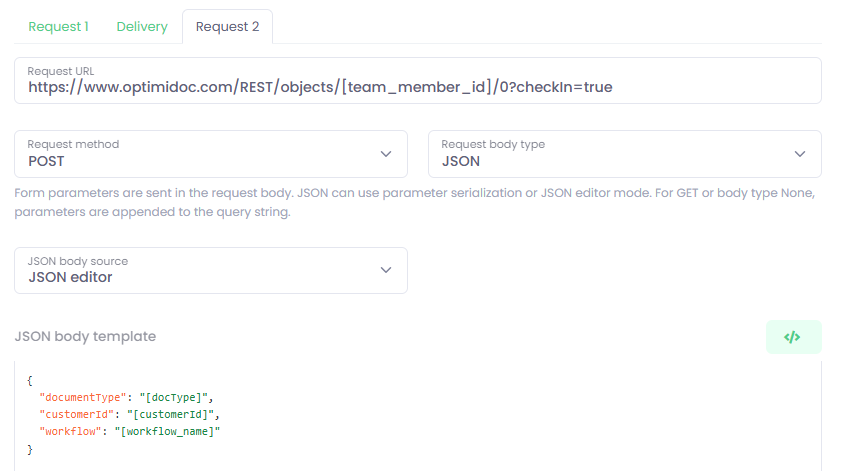Open the Delivery tab
Viewport: 844px width, 471px height.
(142, 27)
